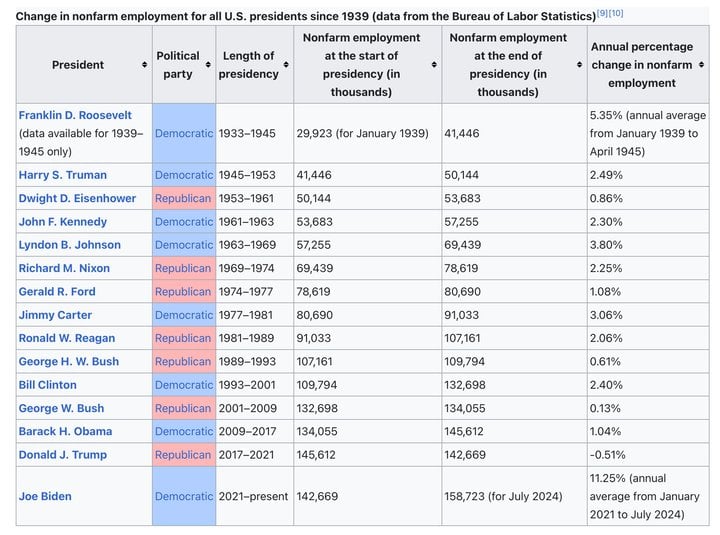Sort table by President column arrows
The height and width of the screenshot is (535, 720).
(x=145, y=65)
